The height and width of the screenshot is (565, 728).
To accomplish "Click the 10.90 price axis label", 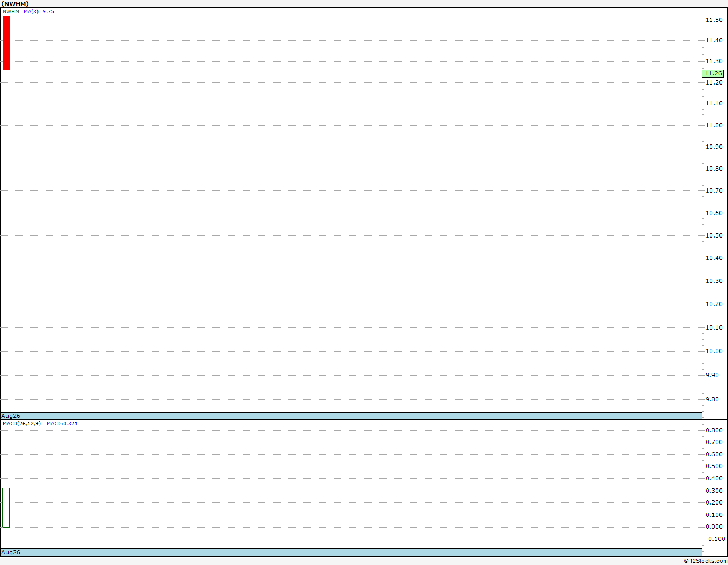I will click(x=714, y=147).
